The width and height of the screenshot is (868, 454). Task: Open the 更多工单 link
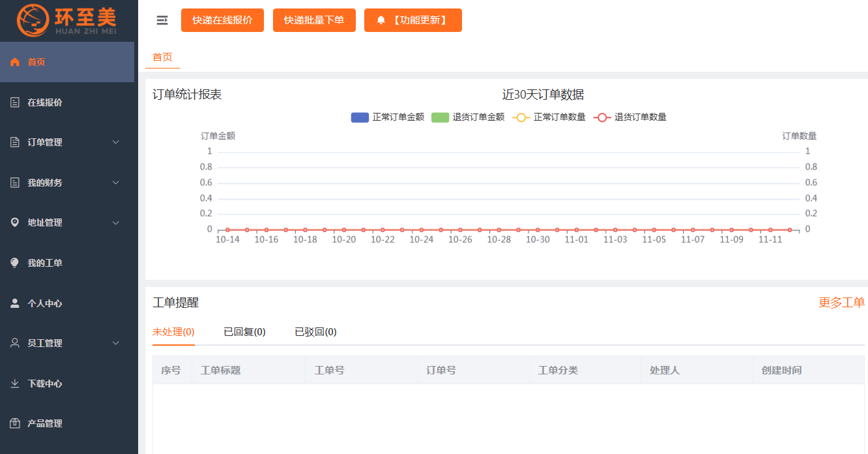pyautogui.click(x=841, y=303)
